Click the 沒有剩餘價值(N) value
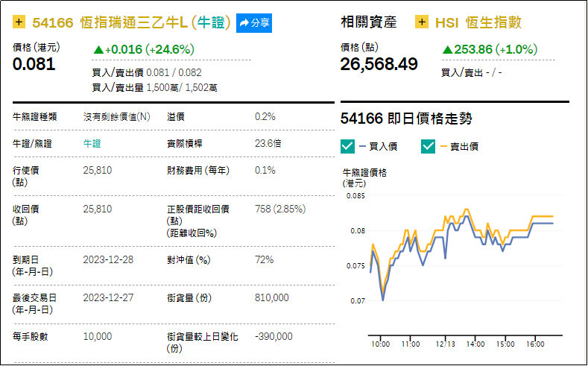This screenshot has height=366, width=588. (x=116, y=117)
